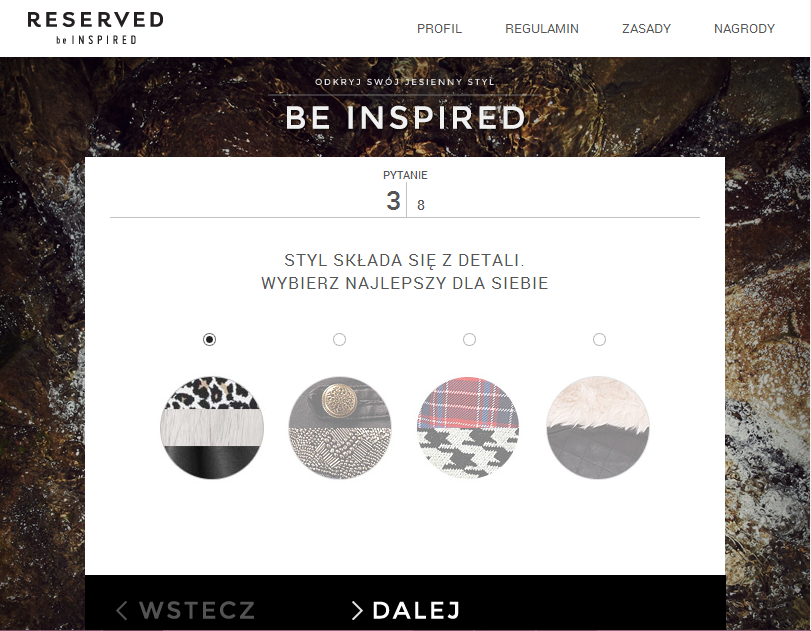
Task: Go to the ZASADY section
Action: click(x=646, y=28)
